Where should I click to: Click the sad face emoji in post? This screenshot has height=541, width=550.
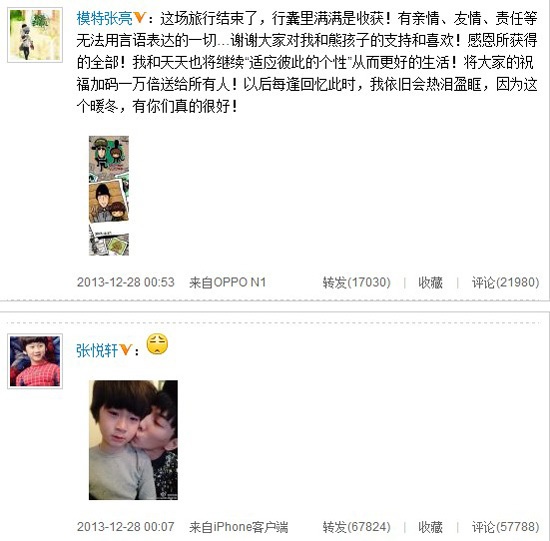[157, 344]
